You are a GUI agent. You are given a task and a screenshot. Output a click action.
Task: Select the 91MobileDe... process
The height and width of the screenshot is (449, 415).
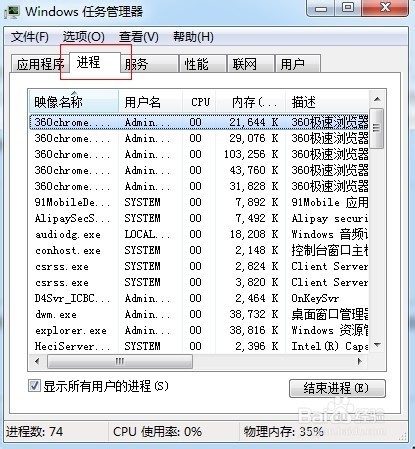pos(199,202)
